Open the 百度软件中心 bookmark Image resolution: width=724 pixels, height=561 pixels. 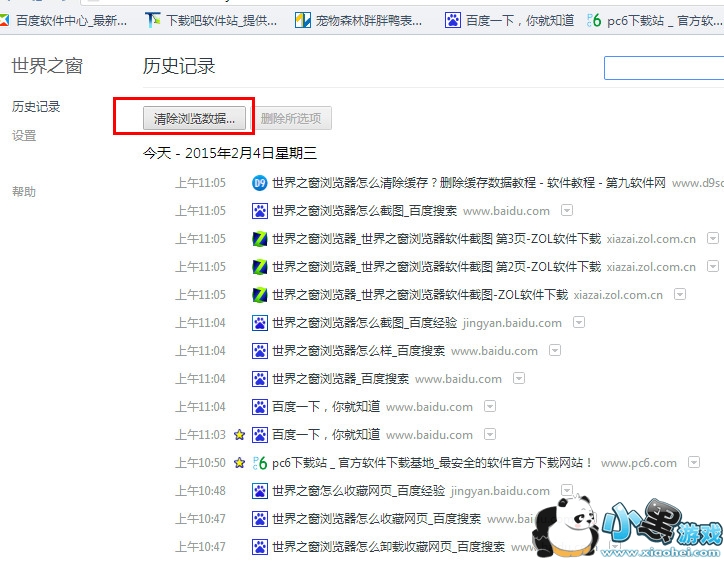click(x=63, y=20)
